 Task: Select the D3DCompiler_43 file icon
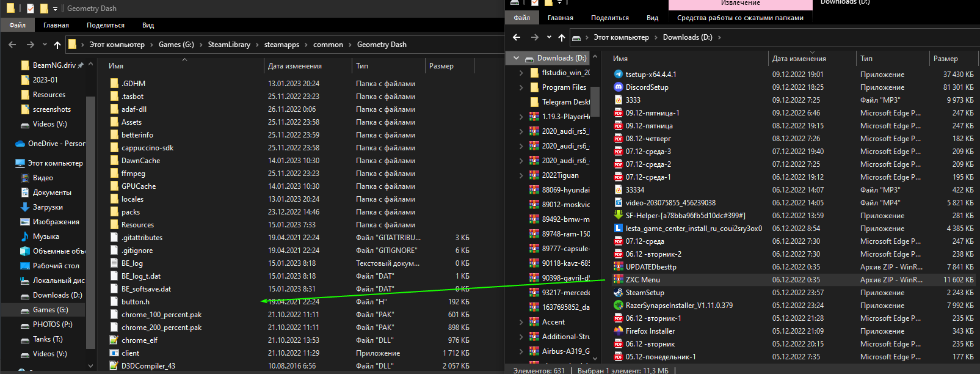tap(114, 365)
